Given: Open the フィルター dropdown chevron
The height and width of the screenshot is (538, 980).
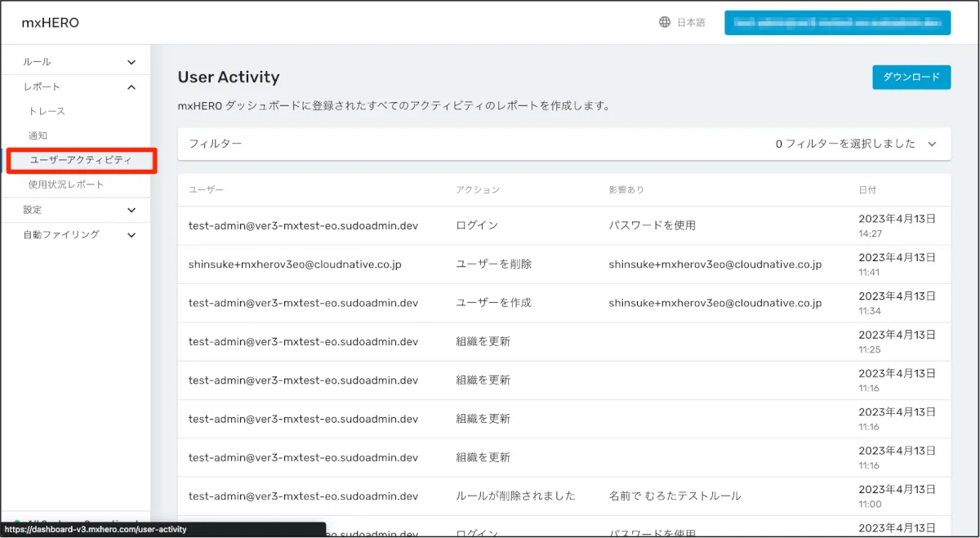Looking at the screenshot, I should point(933,144).
